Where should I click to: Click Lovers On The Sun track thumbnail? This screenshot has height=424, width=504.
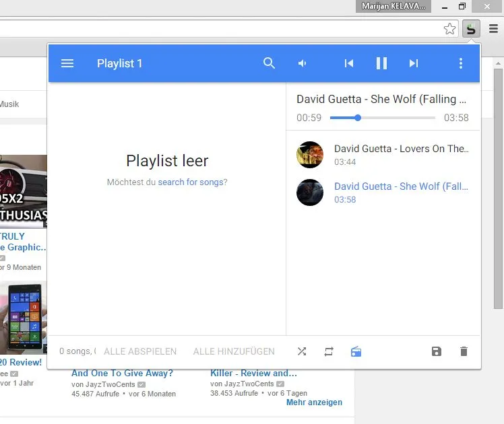[x=310, y=155]
